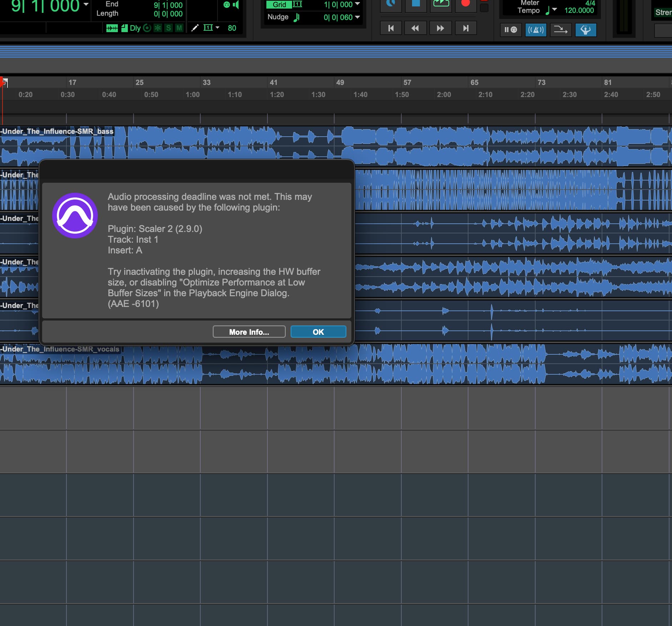Screen dimensions: 672x626
Task: Click the pencil default note icon
Action: tap(195, 28)
